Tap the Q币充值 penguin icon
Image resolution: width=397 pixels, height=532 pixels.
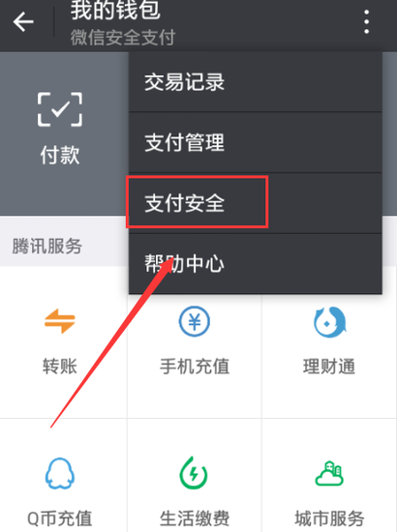click(x=60, y=473)
